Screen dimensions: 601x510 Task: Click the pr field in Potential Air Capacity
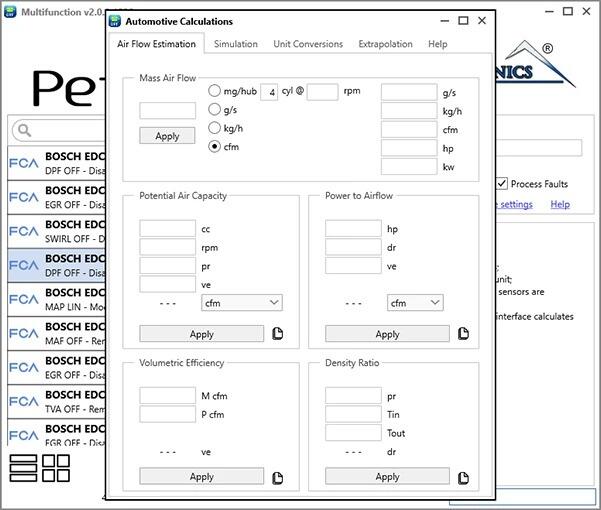pos(167,266)
